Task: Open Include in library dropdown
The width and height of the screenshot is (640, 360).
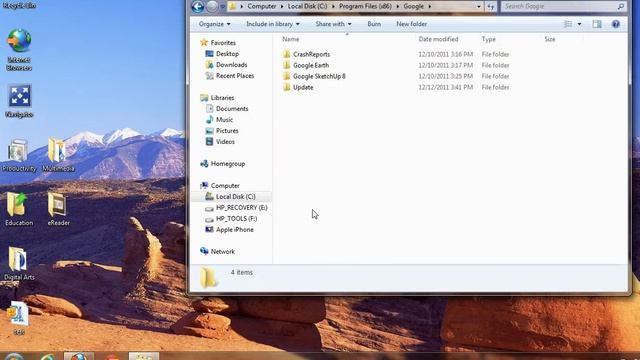Action: pyautogui.click(x=273, y=24)
